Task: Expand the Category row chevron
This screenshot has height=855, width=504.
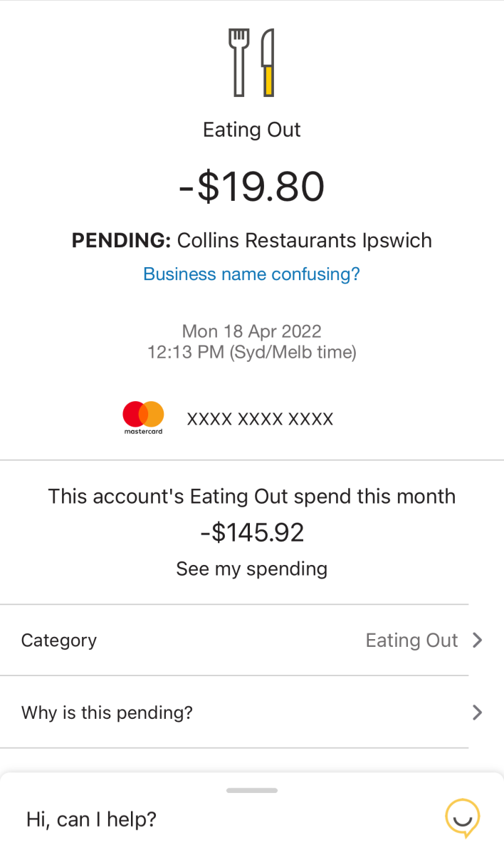Action: coord(477,641)
